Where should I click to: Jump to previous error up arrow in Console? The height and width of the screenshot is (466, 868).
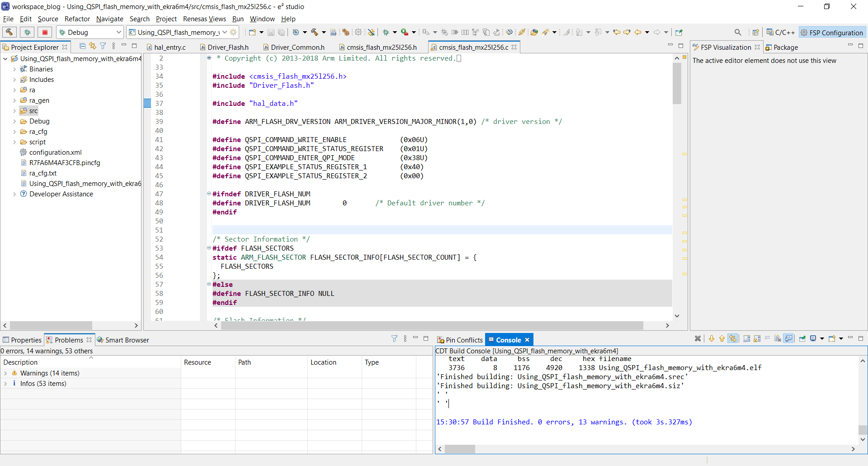click(x=722, y=338)
